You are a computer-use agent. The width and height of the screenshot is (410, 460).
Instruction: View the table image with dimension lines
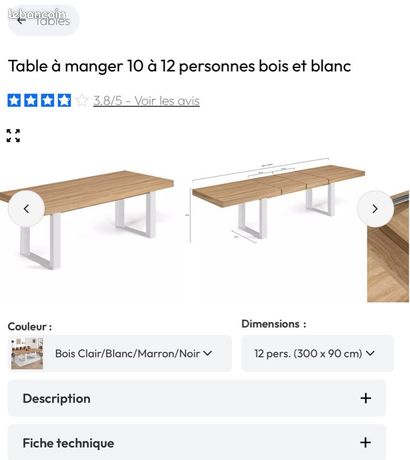coord(277,201)
